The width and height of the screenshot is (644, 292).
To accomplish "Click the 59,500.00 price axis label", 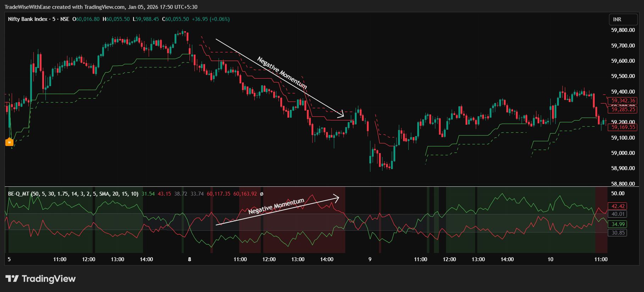I will click(x=623, y=76).
